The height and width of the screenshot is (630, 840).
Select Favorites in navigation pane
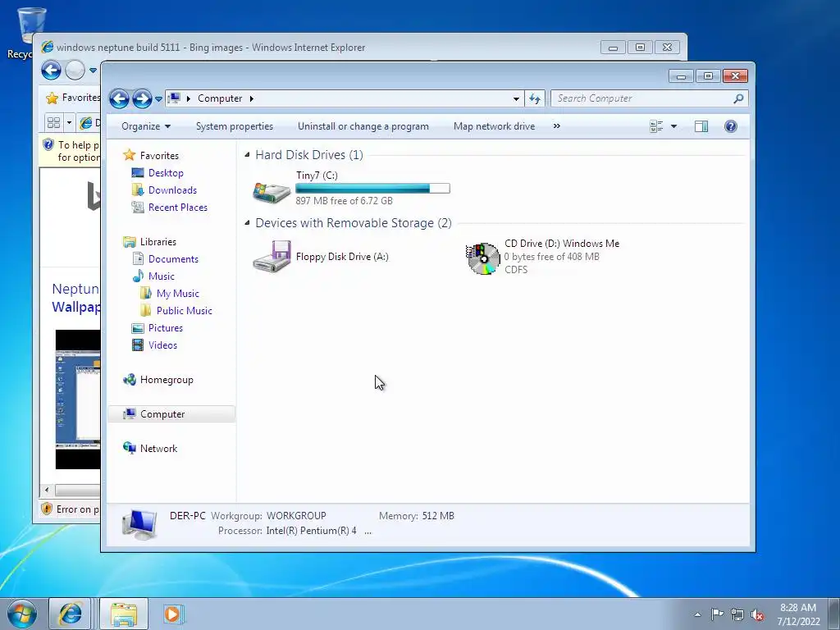(159, 155)
